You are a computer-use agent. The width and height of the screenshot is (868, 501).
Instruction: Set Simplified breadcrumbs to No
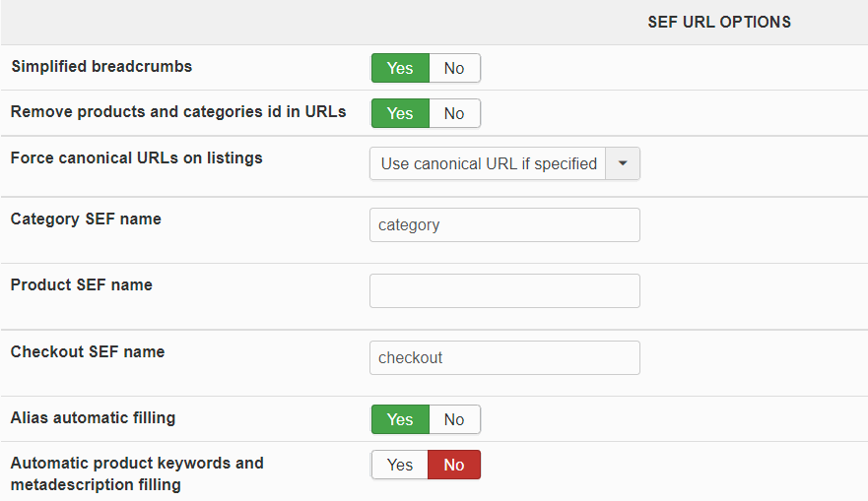coord(454,68)
